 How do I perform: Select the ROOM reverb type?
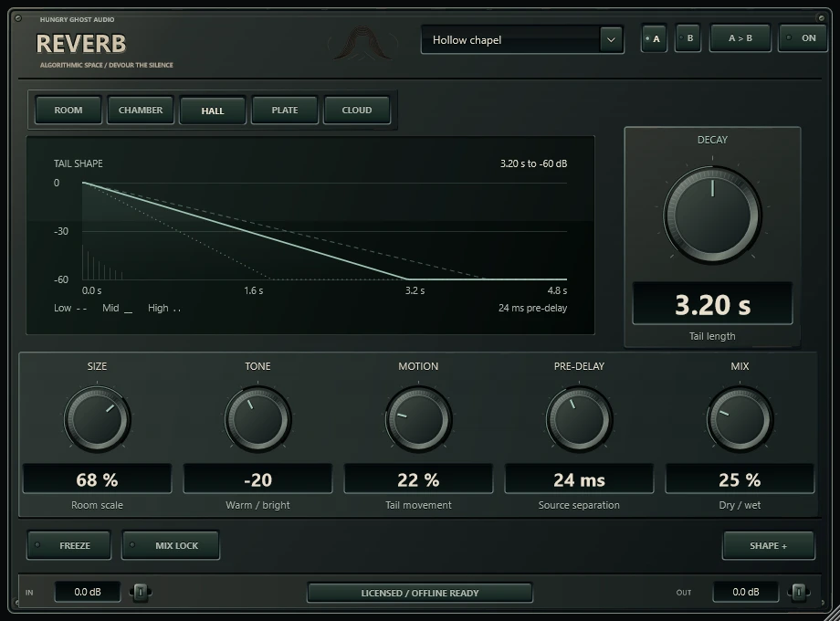click(68, 110)
